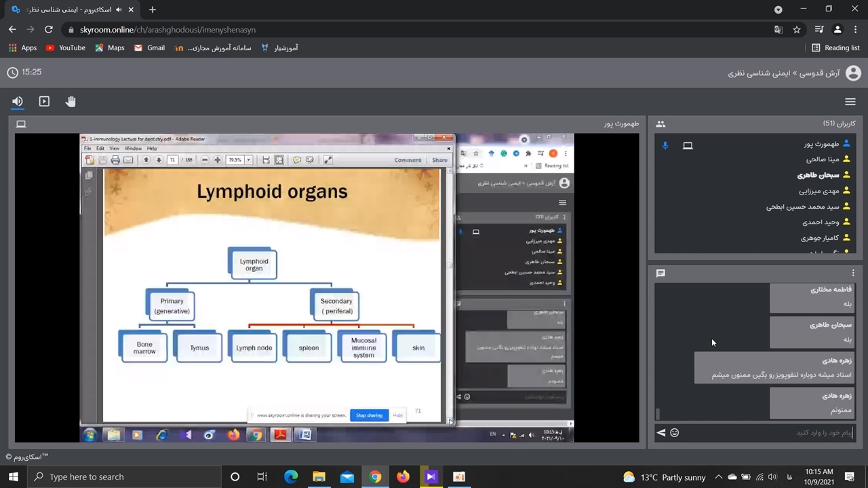Send the chat message with arrow icon
Viewport: 868px width, 488px height.
point(660,432)
